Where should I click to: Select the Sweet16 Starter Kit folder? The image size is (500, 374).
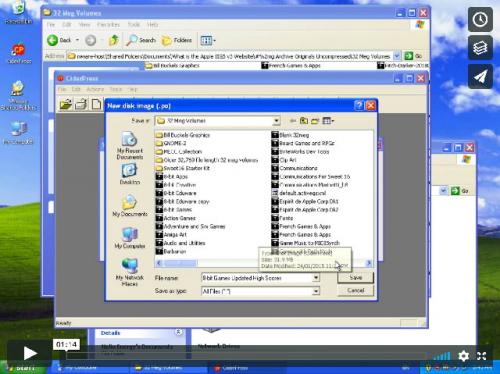coord(183,168)
